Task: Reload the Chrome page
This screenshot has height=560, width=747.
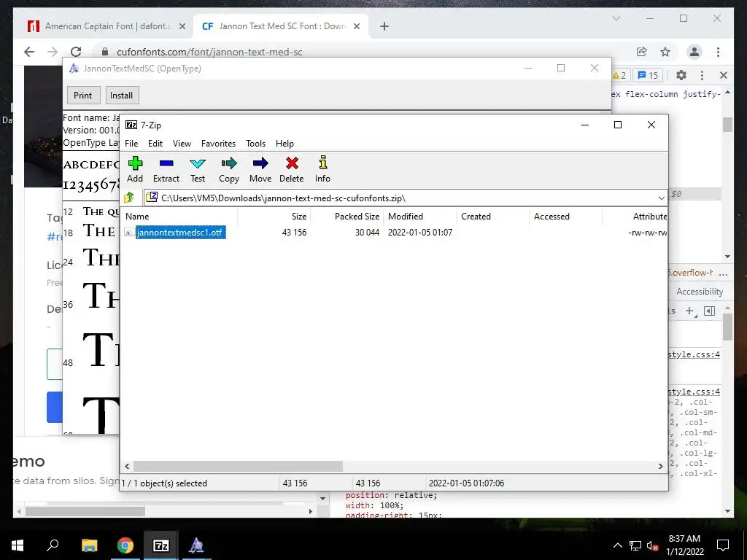Action: click(x=76, y=52)
